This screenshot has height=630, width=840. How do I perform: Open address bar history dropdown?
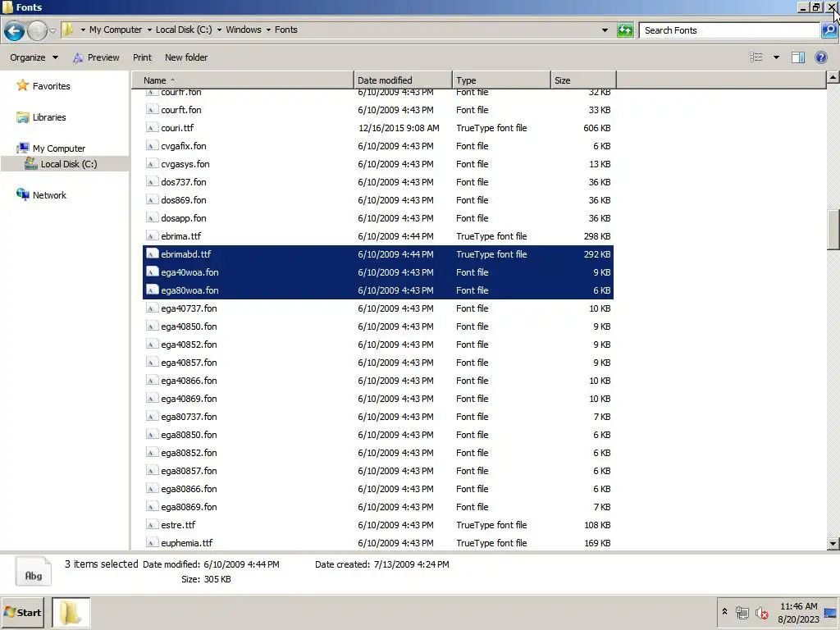click(x=605, y=30)
